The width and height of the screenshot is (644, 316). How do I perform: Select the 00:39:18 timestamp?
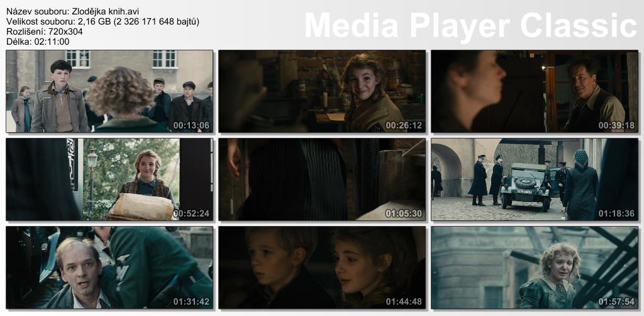pos(616,125)
